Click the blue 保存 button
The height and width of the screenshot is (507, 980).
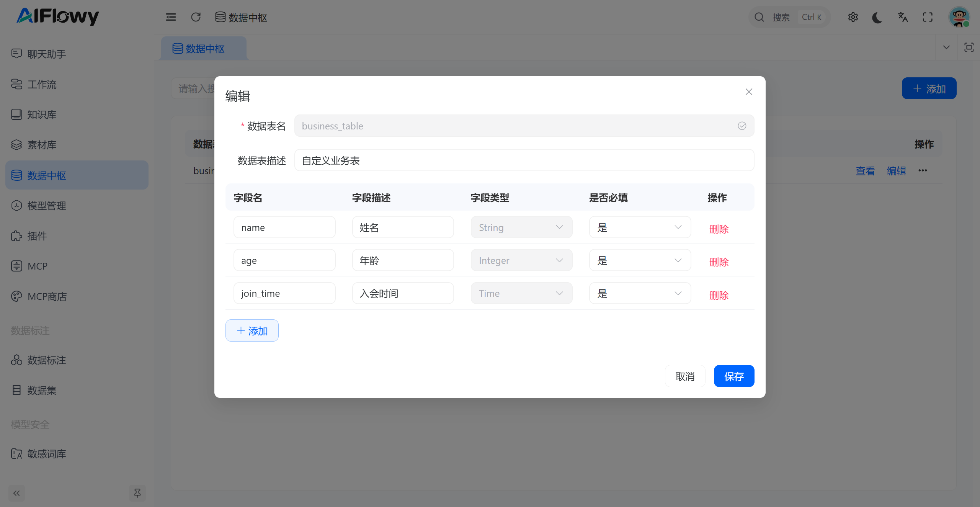733,376
